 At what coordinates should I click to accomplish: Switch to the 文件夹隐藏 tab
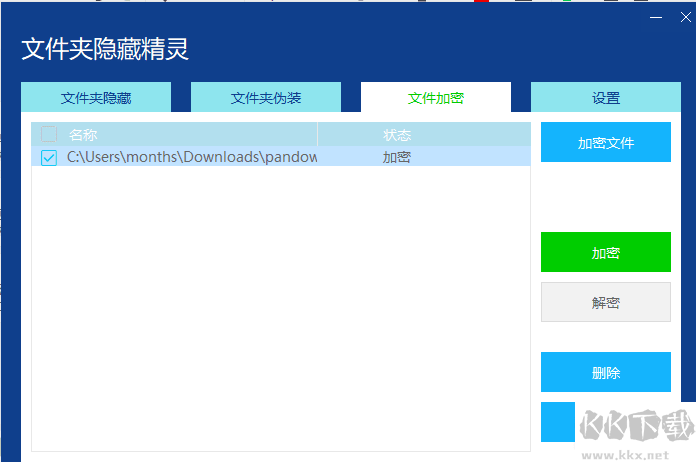click(96, 98)
